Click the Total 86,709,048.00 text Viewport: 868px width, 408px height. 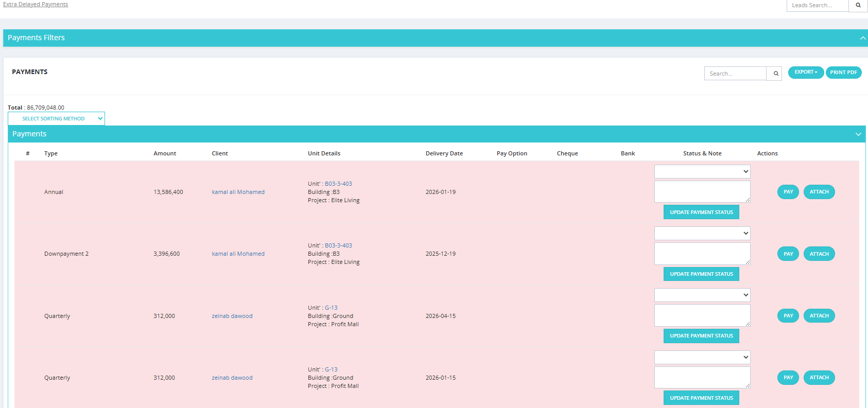(36, 108)
